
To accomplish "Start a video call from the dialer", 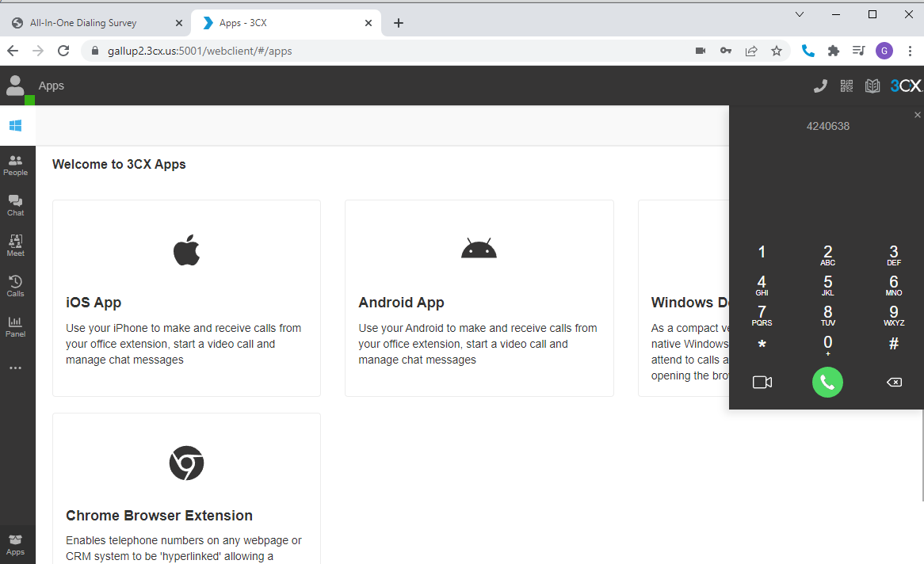I will click(x=762, y=383).
